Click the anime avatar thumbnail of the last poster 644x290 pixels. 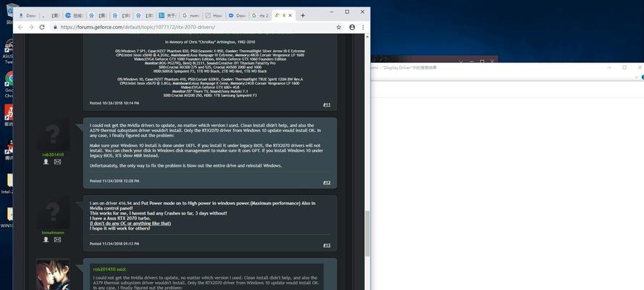53,274
